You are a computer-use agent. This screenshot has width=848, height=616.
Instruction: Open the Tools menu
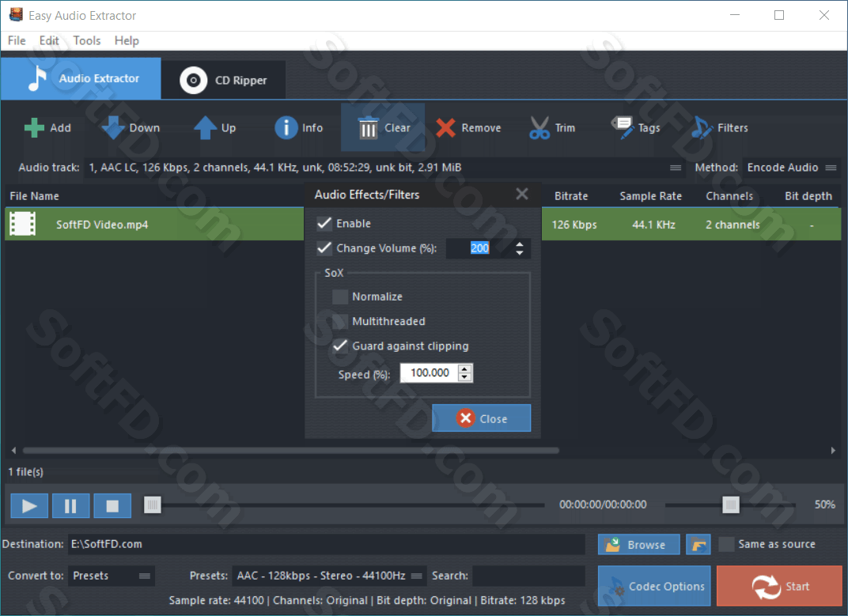tap(87, 40)
